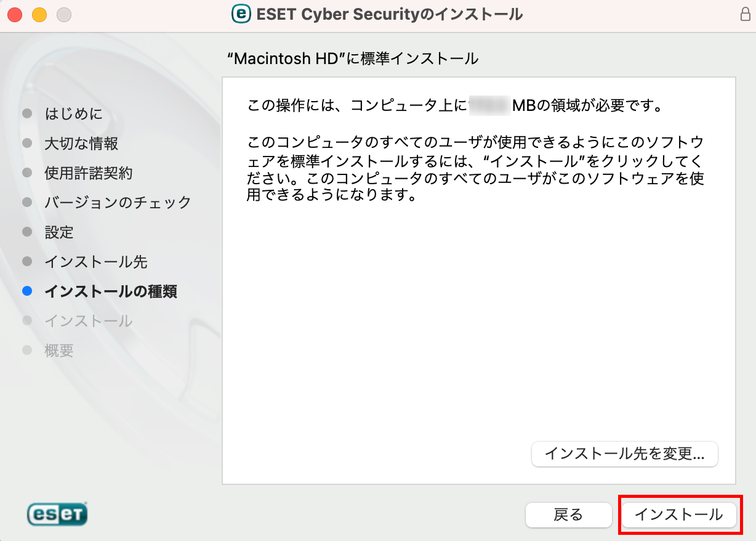The image size is (756, 541).
Task: Select the 設定 step in sidebar
Action: (x=59, y=232)
